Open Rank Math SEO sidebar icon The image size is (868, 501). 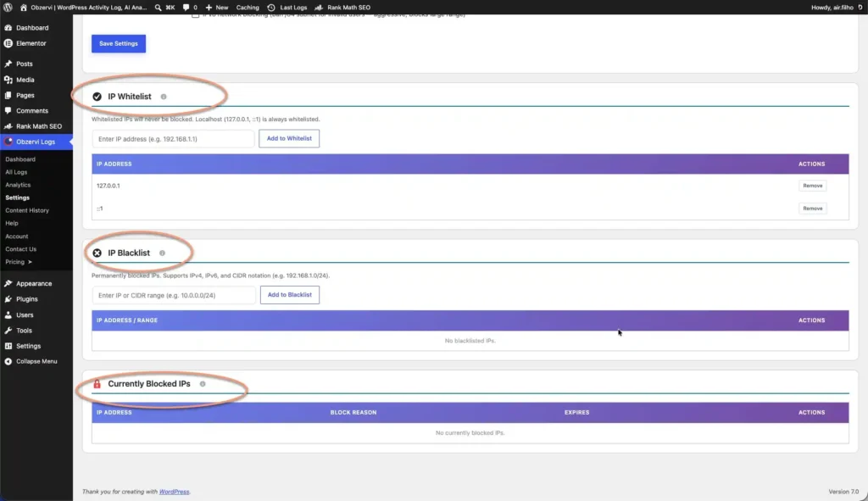tap(8, 126)
